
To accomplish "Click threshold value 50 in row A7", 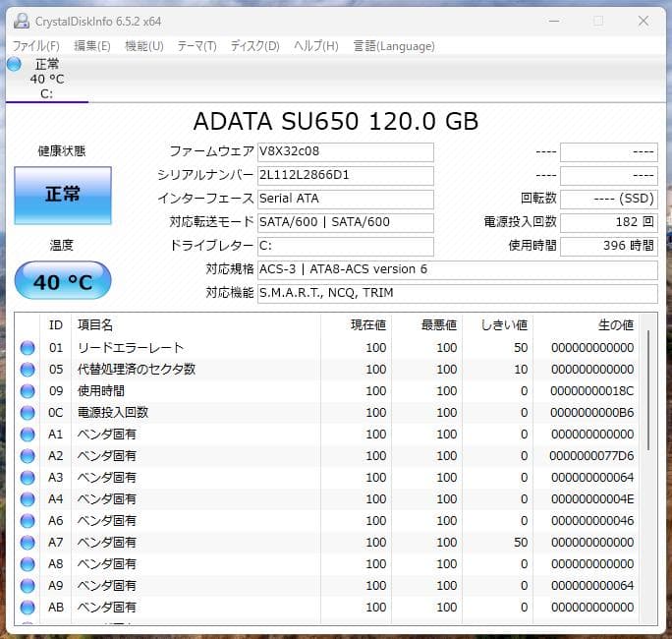I will (x=521, y=543).
